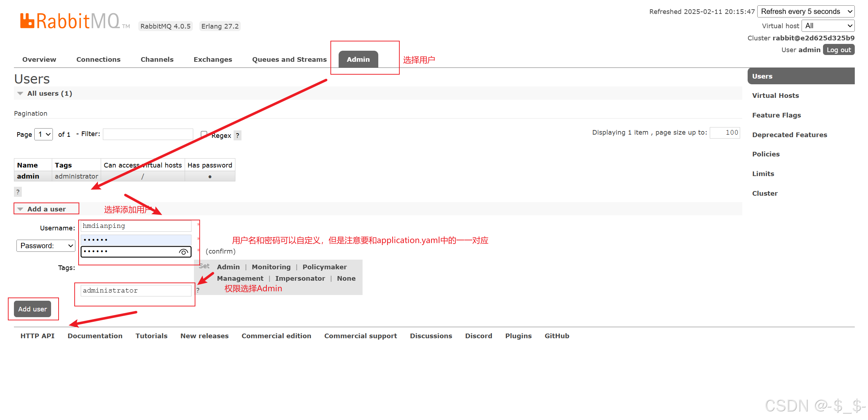
Task: Open the Password type dropdown
Action: (46, 246)
